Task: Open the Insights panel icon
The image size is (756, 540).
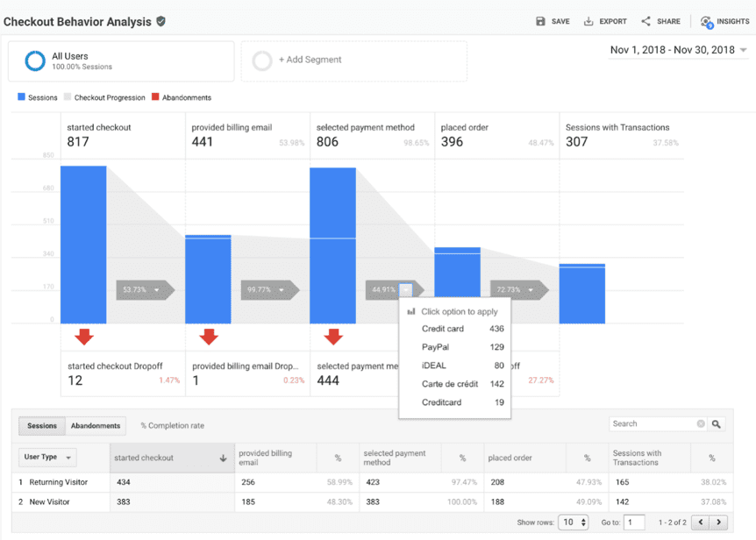Action: [707, 22]
